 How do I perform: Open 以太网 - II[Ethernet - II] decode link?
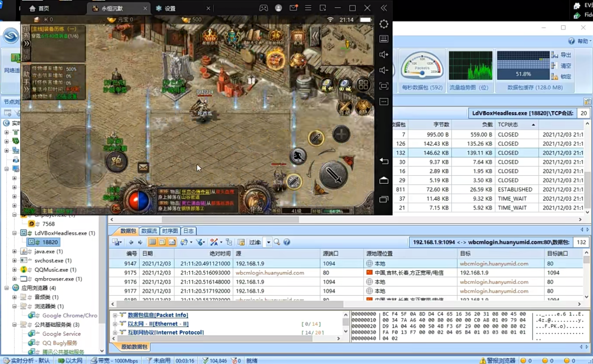point(158,324)
